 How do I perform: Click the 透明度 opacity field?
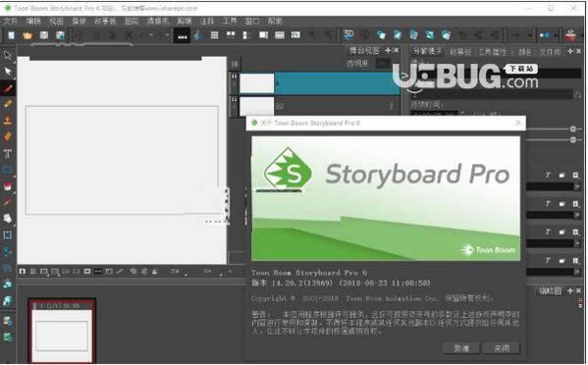pos(383,63)
